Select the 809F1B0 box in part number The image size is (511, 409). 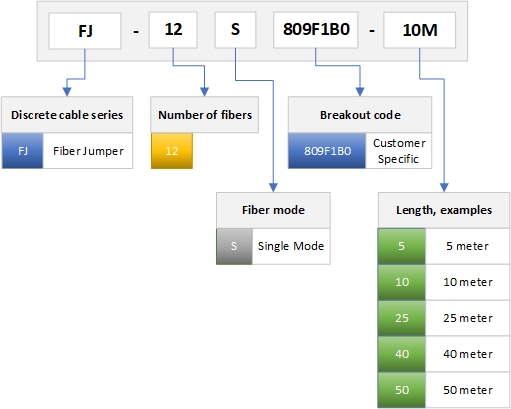click(x=316, y=30)
